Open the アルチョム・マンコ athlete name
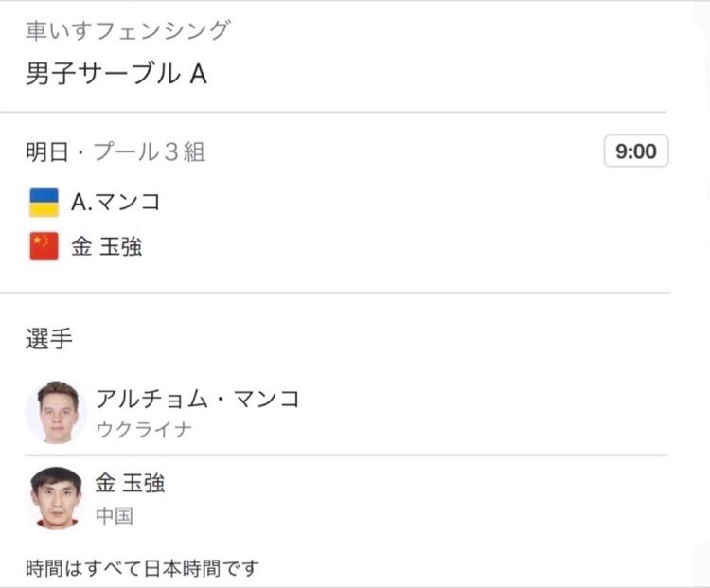This screenshot has height=588, width=710. [x=197, y=399]
